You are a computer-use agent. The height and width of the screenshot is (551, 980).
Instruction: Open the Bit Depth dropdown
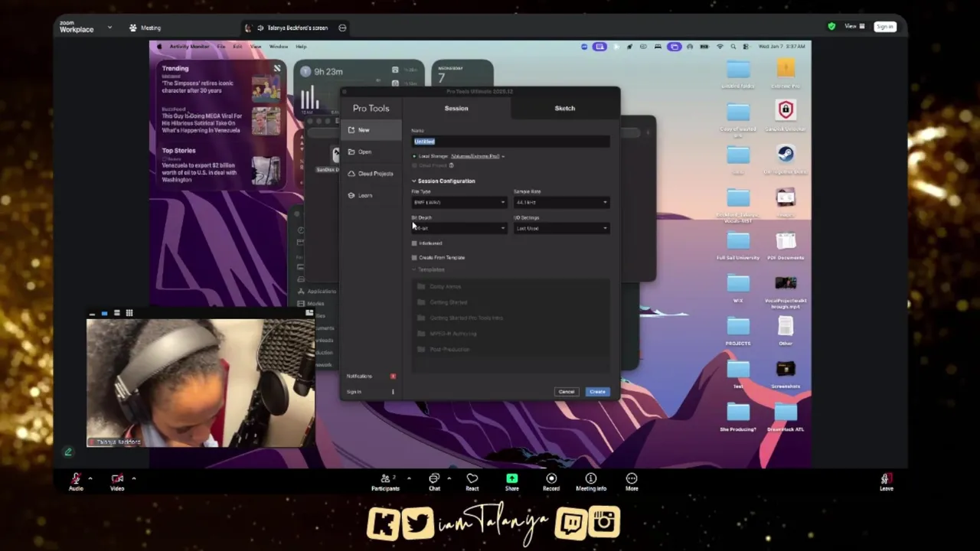(x=459, y=229)
